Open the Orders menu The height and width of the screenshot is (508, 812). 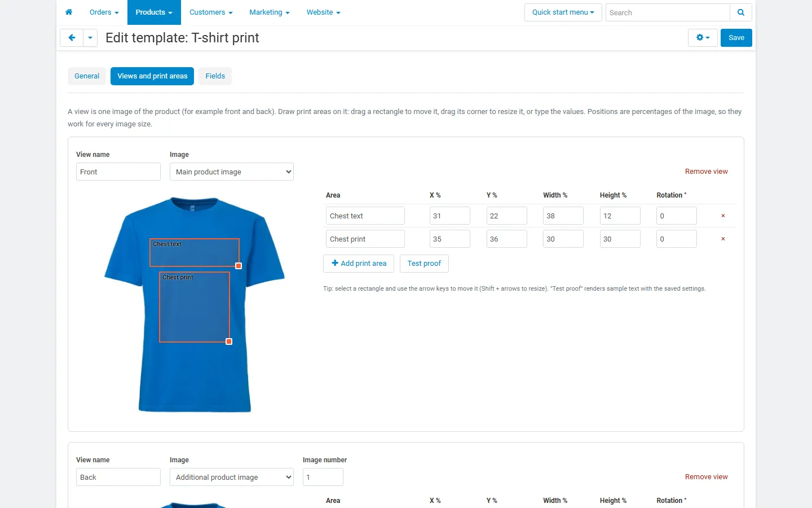104,12
